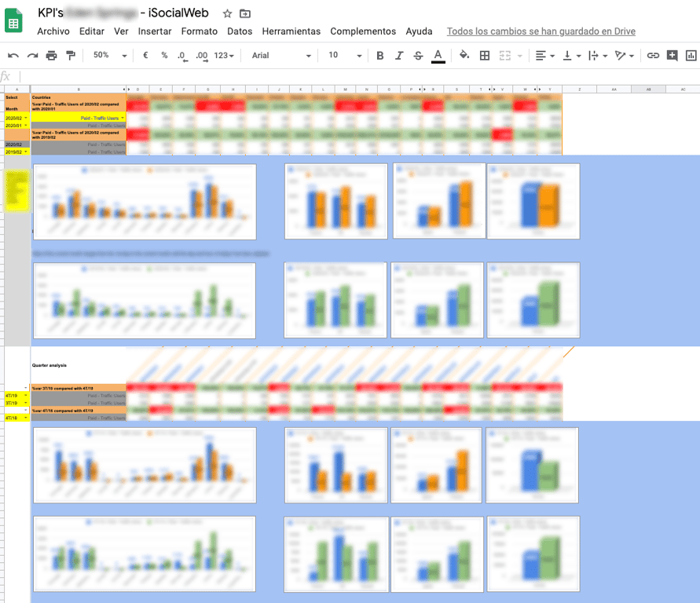This screenshot has height=603, width=700.
Task: Open the Borders tool
Action: pos(484,56)
